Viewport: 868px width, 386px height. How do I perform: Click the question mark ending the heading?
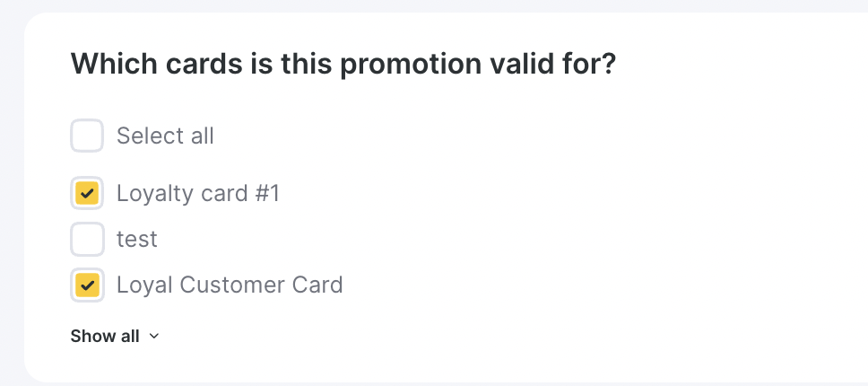(608, 65)
